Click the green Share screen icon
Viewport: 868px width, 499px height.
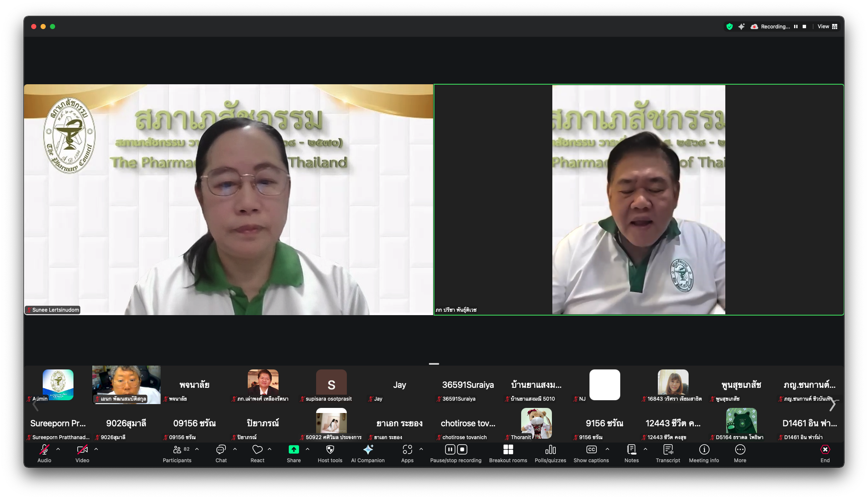coord(293,450)
